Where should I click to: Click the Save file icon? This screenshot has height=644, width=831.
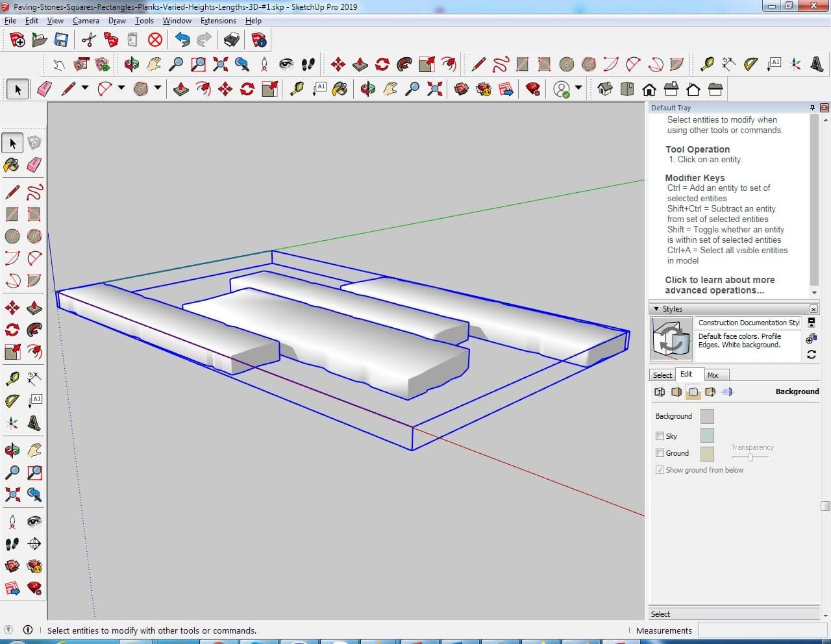[61, 40]
